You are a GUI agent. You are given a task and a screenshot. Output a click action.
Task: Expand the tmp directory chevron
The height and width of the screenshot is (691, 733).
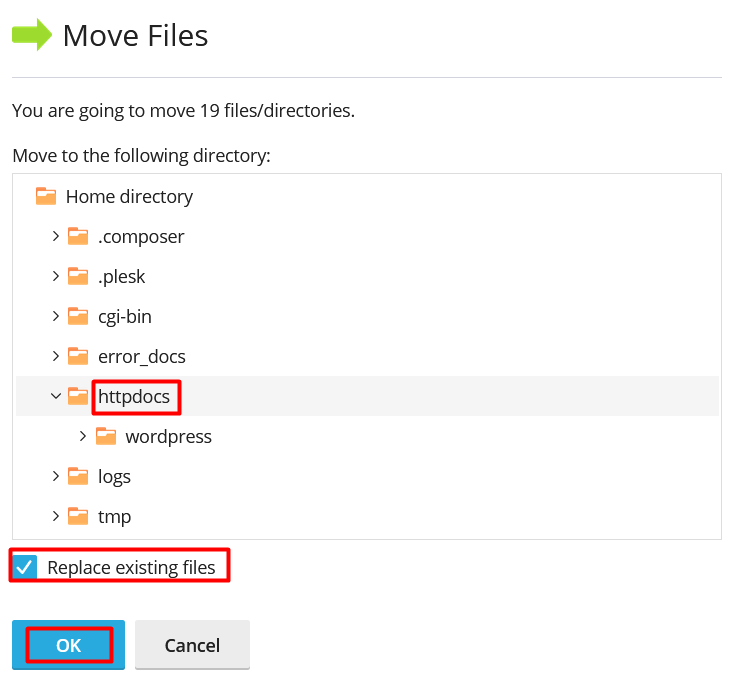(56, 517)
